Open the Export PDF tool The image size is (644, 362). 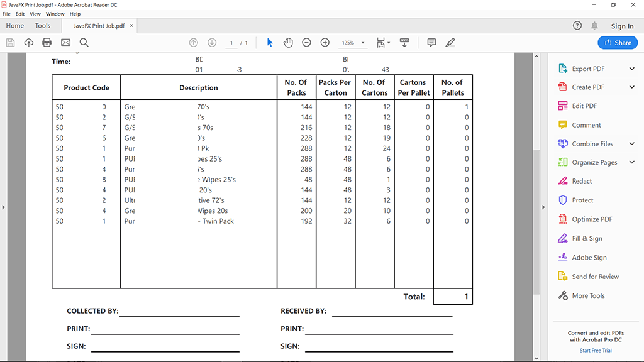pos(588,69)
